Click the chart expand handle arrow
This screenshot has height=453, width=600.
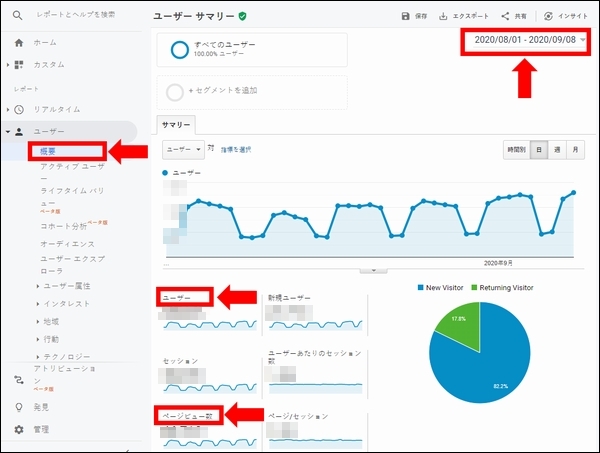[x=373, y=270]
